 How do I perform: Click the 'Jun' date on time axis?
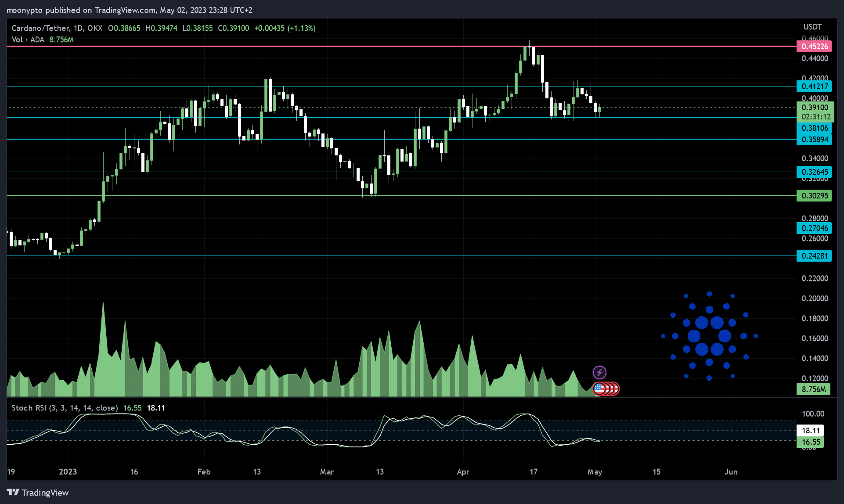click(x=731, y=472)
